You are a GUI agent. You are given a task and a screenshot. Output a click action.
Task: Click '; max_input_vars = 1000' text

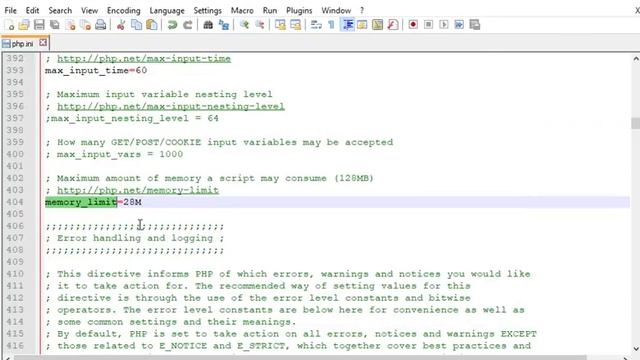(x=114, y=154)
